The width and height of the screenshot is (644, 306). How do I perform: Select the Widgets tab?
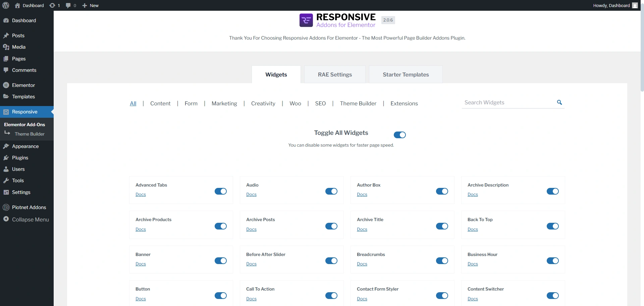pyautogui.click(x=276, y=74)
